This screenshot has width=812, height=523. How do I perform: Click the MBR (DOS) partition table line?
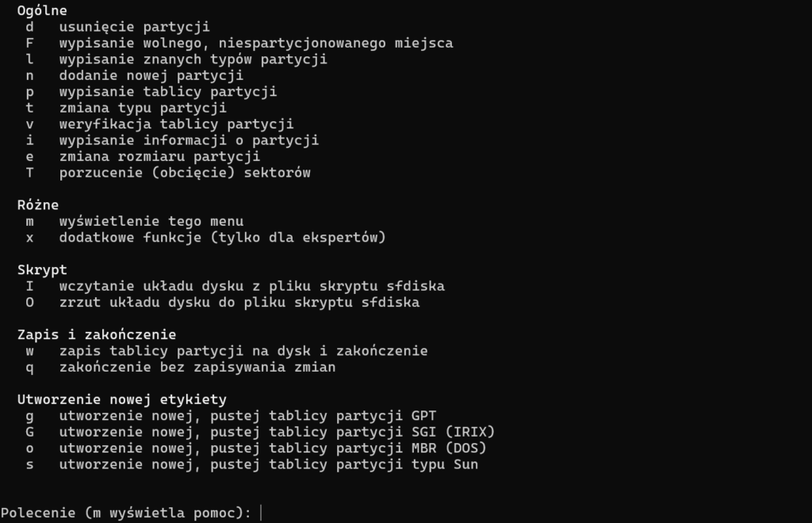272,448
